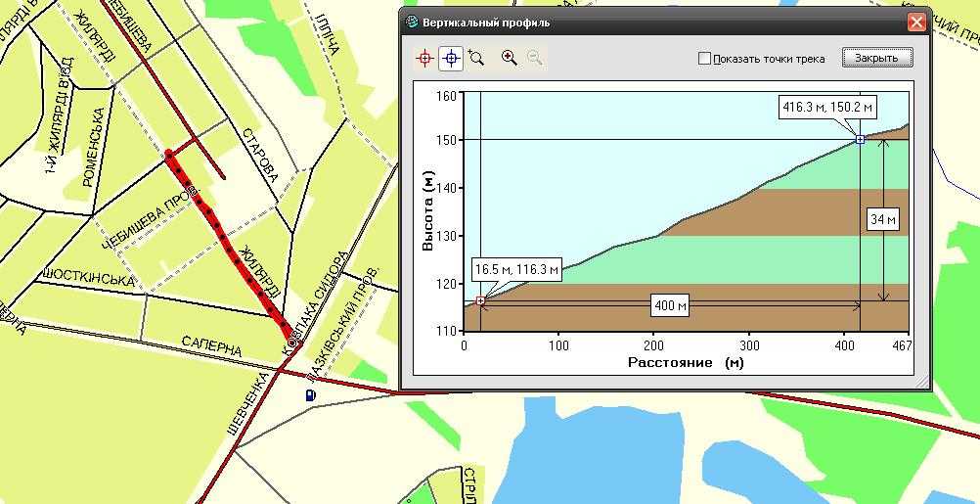Click the '400 м' horizontal distance label
980x504 pixels.
670,306
